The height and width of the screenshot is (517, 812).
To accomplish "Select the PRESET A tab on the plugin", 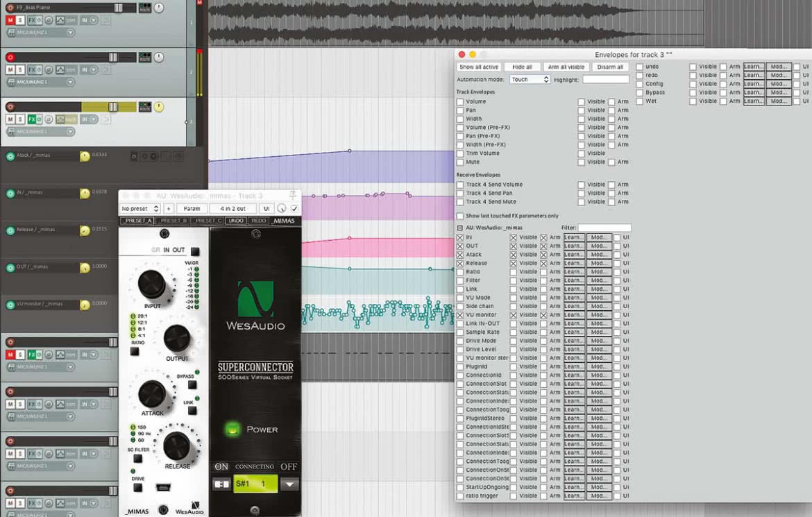I will click(x=137, y=221).
